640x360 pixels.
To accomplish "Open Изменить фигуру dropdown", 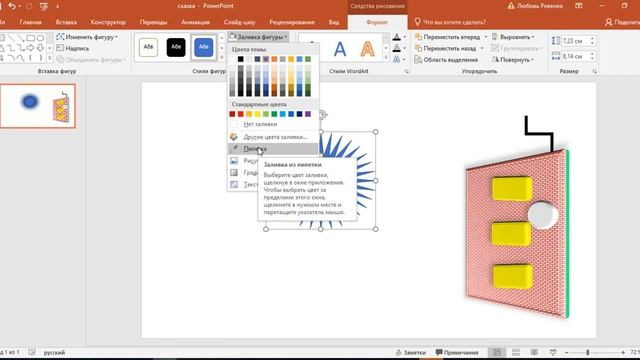I will [87, 37].
